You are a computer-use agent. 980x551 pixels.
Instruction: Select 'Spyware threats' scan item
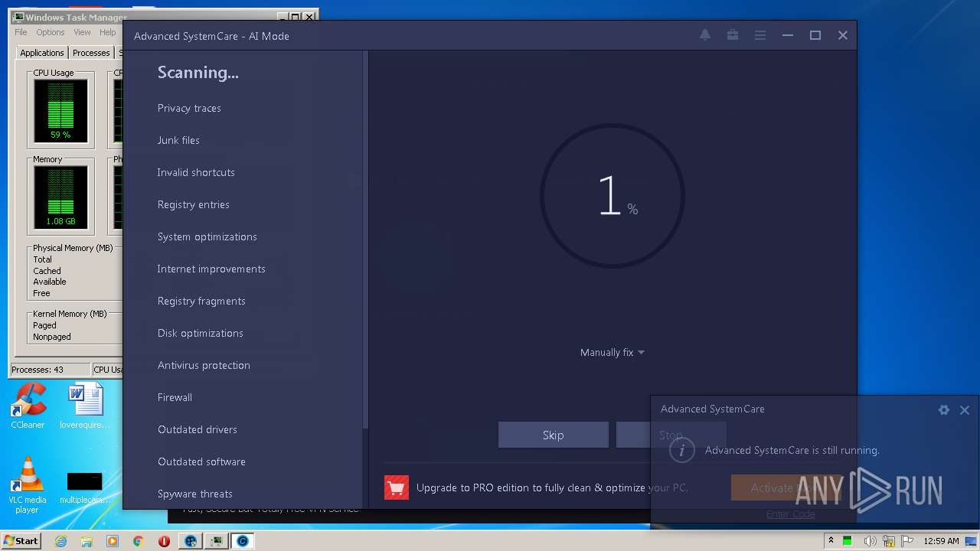pyautogui.click(x=195, y=494)
